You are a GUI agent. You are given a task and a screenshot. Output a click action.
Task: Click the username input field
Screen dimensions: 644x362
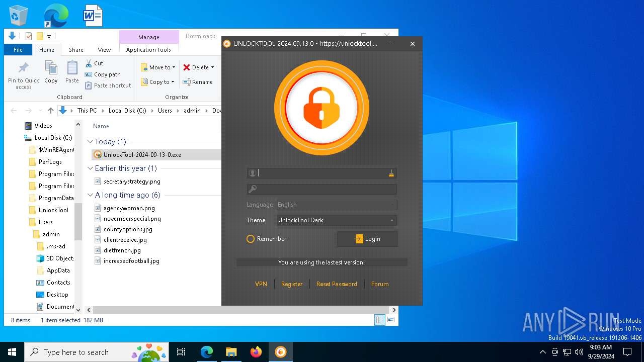pos(322,173)
